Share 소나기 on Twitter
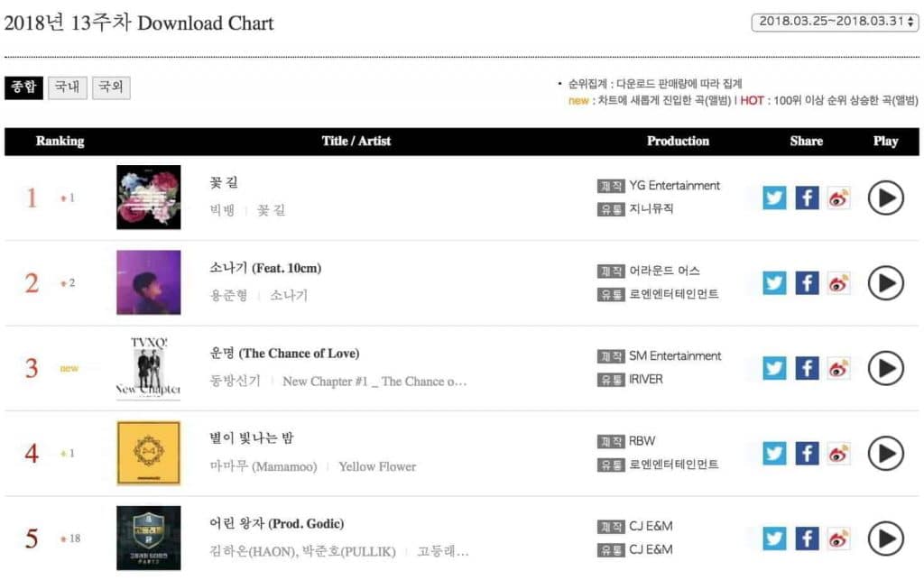 tap(774, 282)
